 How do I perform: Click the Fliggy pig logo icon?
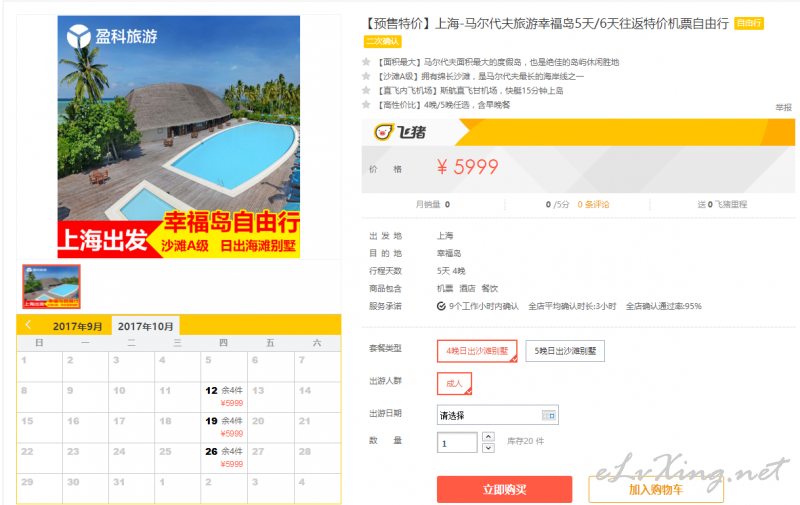point(384,133)
